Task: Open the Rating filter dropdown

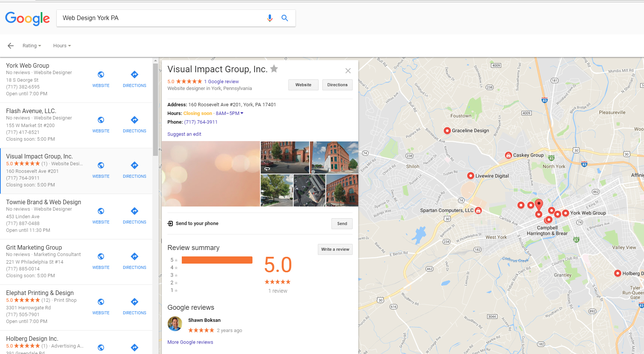Action: [x=32, y=46]
